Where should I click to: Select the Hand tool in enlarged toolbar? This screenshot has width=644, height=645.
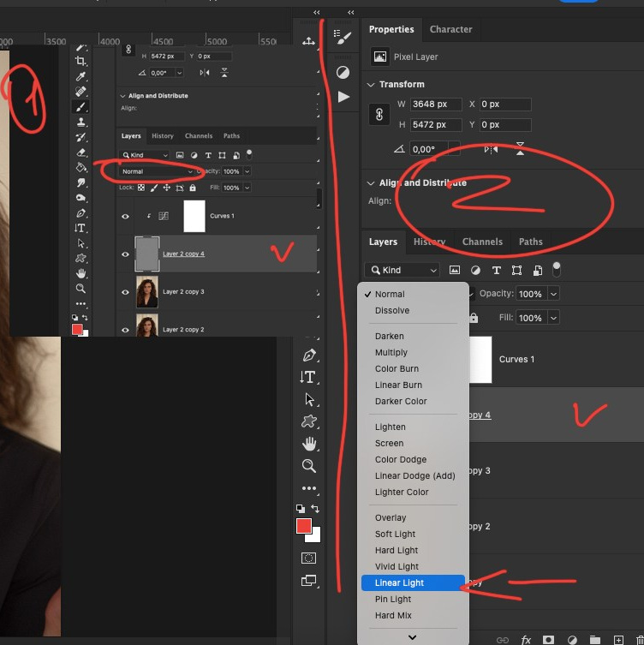(309, 444)
